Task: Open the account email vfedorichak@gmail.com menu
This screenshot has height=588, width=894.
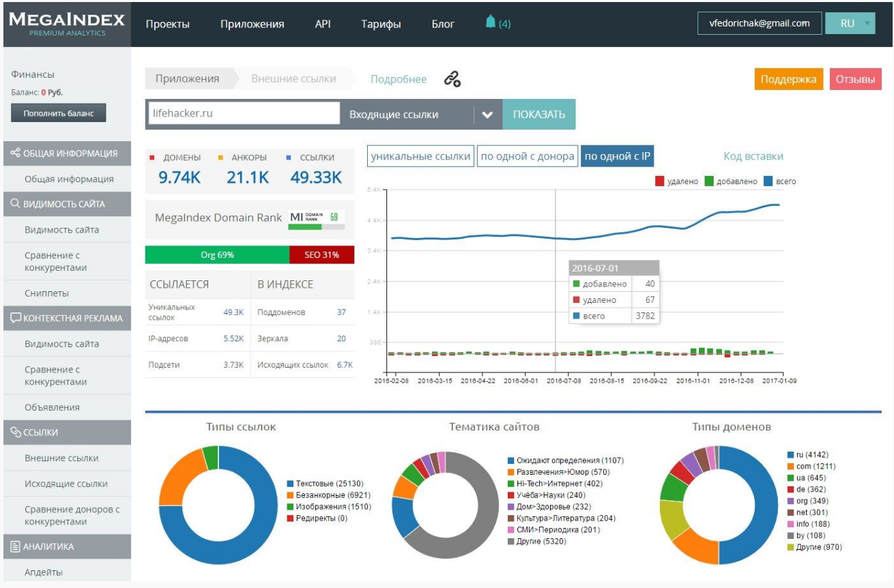Action: tap(760, 23)
